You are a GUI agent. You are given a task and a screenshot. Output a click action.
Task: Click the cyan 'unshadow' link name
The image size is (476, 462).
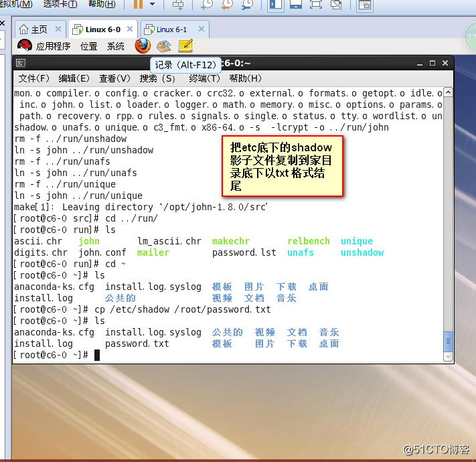click(x=362, y=252)
